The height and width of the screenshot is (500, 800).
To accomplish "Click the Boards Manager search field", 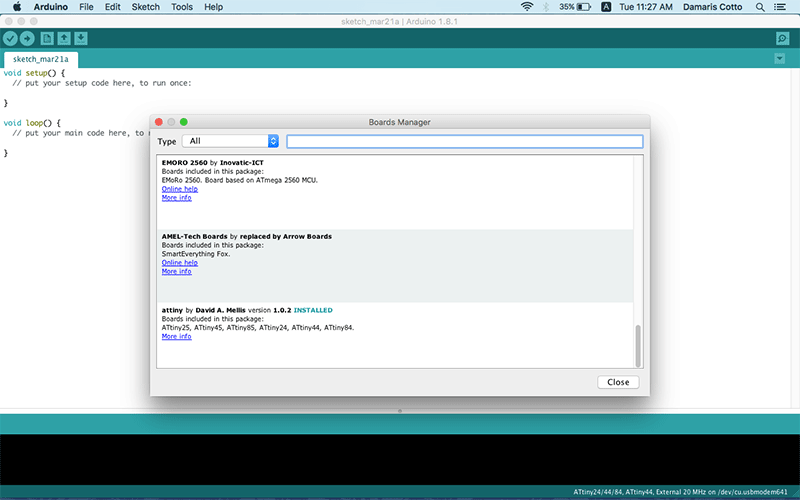I will (x=465, y=141).
